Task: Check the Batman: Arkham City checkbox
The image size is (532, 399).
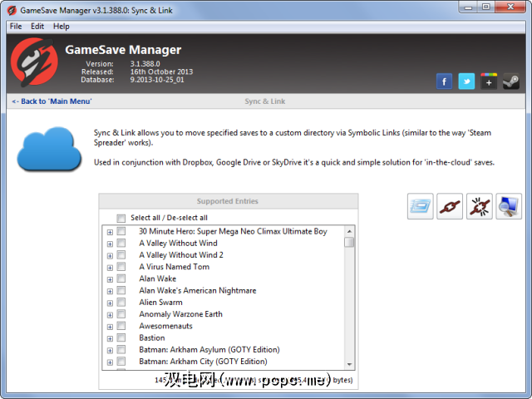Action: [121, 362]
